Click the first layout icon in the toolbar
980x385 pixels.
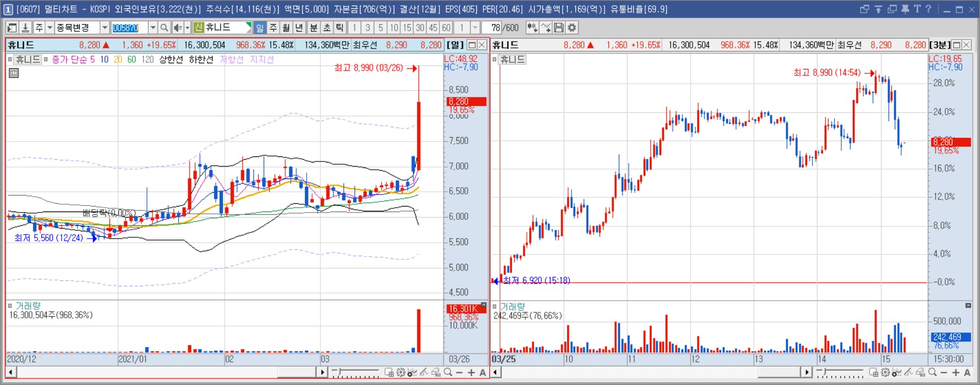(12, 28)
